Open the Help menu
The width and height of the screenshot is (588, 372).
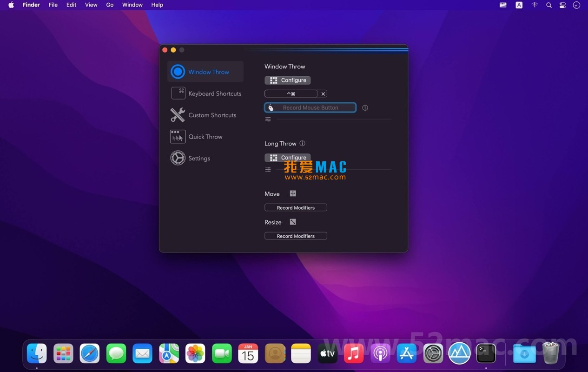tap(157, 5)
